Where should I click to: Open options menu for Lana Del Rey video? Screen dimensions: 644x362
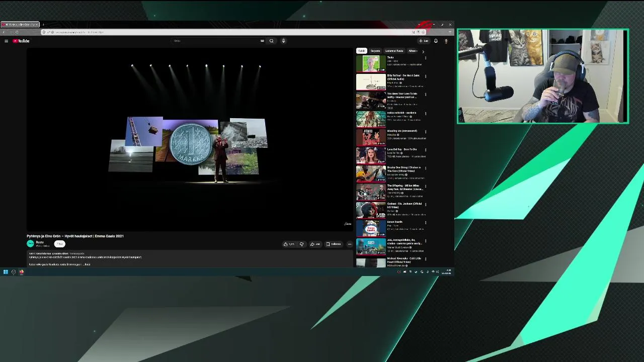point(426,149)
